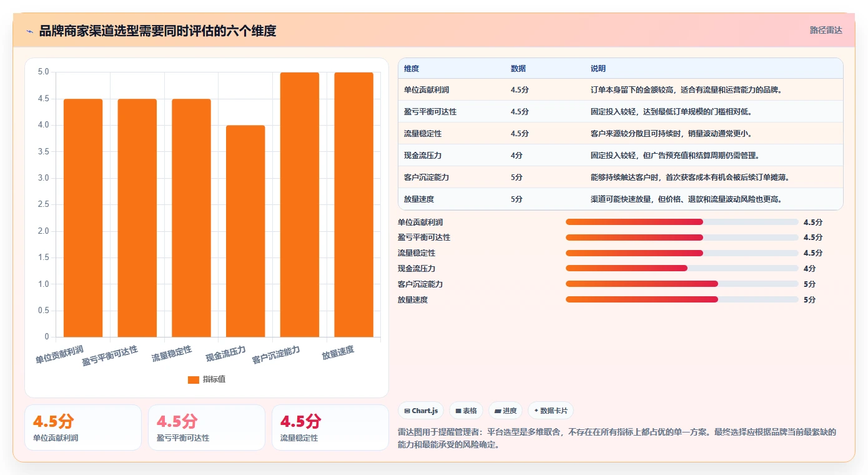Click the lightning icon beside the title
This screenshot has height=475, width=868.
[30, 31]
